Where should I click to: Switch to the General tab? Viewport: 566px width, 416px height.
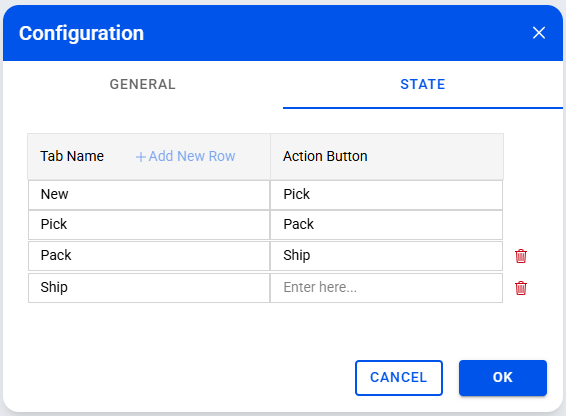point(143,84)
